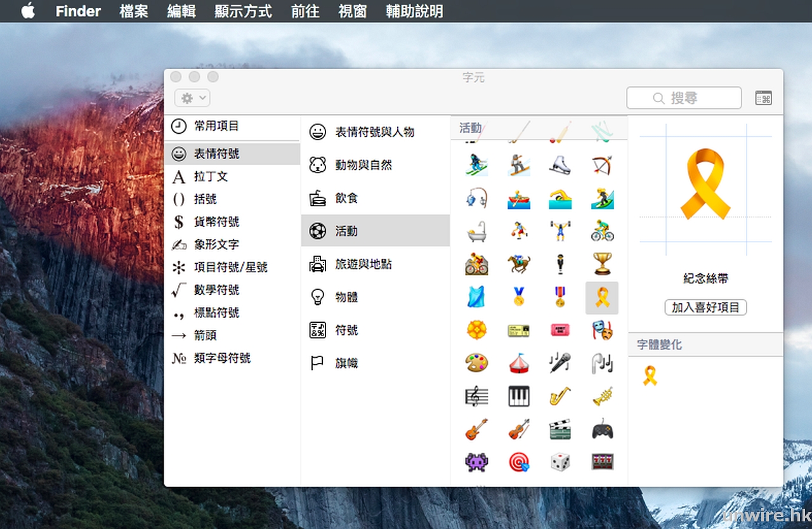Select the trophy emoji
This screenshot has width=812, height=529.
coord(601,263)
